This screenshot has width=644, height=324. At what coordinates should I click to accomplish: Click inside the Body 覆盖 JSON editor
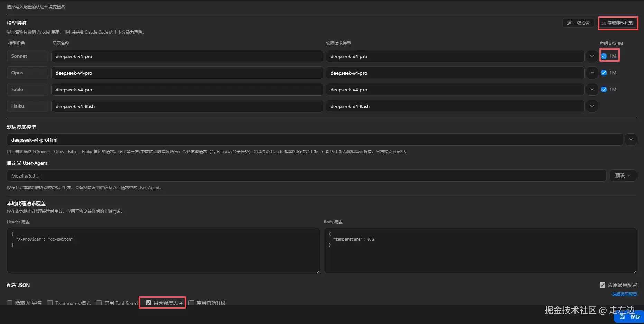(480, 251)
